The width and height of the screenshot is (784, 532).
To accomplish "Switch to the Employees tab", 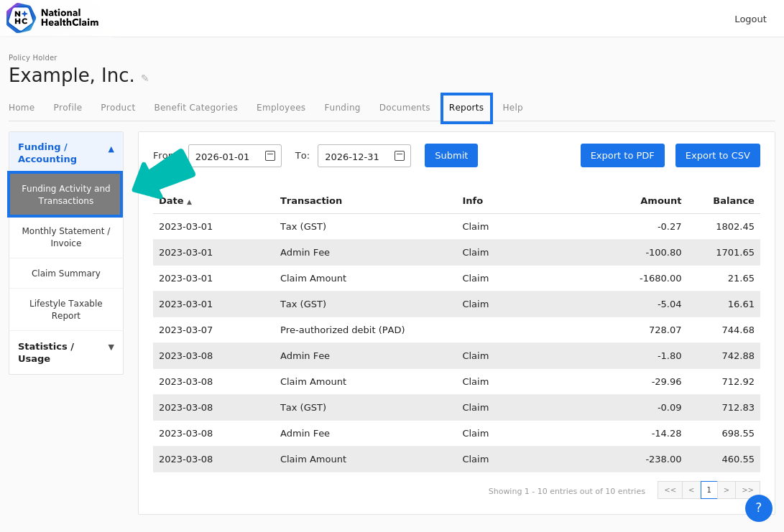I will pyautogui.click(x=280, y=108).
